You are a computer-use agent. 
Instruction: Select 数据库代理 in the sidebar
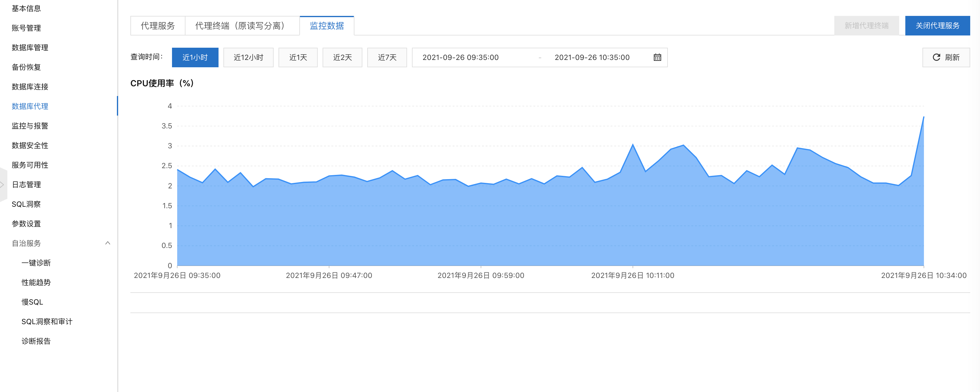pos(30,106)
